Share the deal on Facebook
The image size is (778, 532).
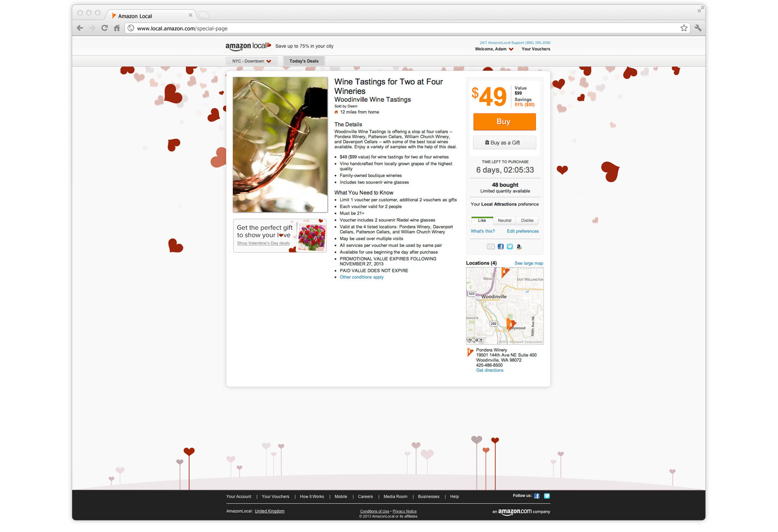point(501,247)
